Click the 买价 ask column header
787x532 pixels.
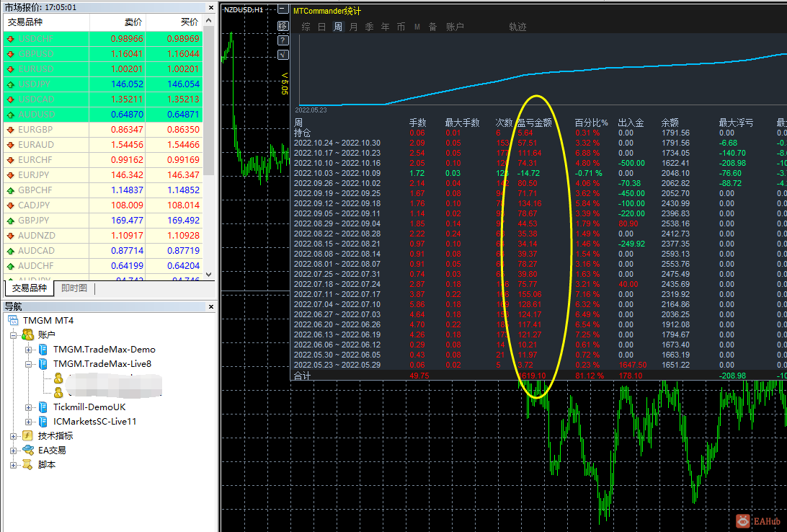pos(174,22)
